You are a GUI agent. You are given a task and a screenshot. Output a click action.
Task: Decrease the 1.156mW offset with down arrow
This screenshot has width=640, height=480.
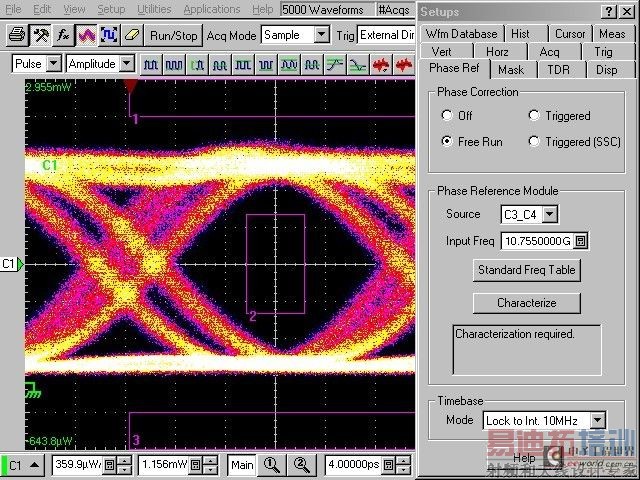211,470
